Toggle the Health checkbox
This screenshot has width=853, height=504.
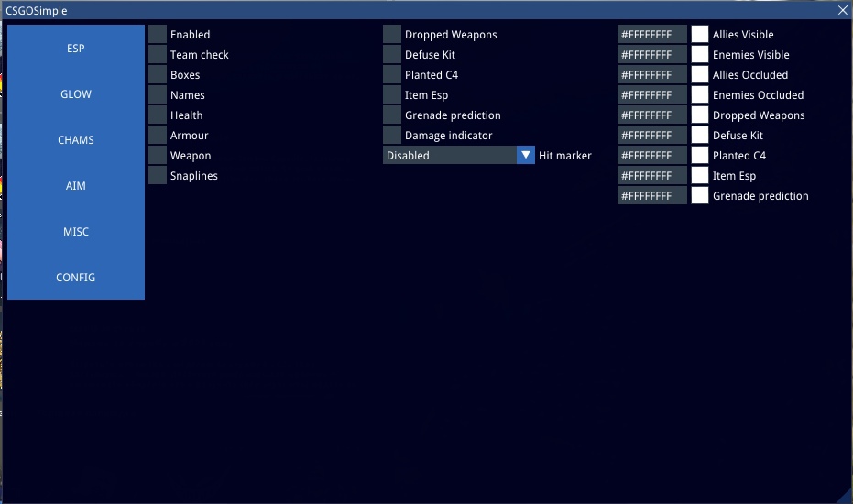[x=158, y=115]
